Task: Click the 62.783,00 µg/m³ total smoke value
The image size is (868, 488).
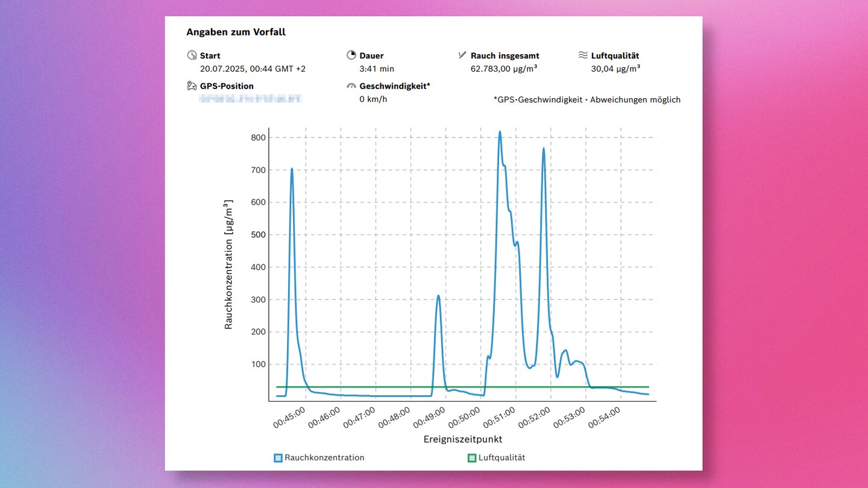Action: point(503,69)
